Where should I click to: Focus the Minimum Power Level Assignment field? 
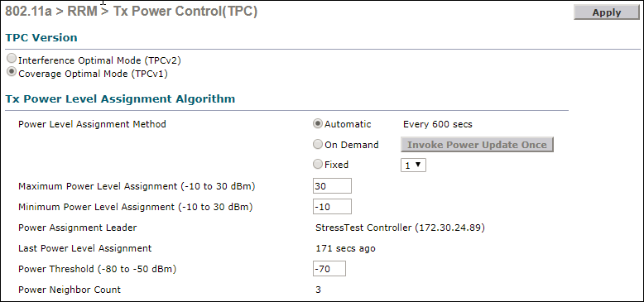coord(332,206)
